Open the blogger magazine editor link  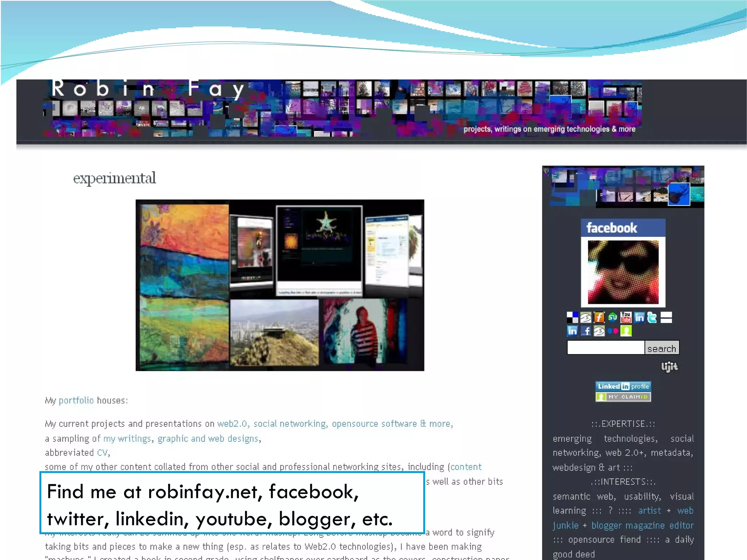click(642, 525)
